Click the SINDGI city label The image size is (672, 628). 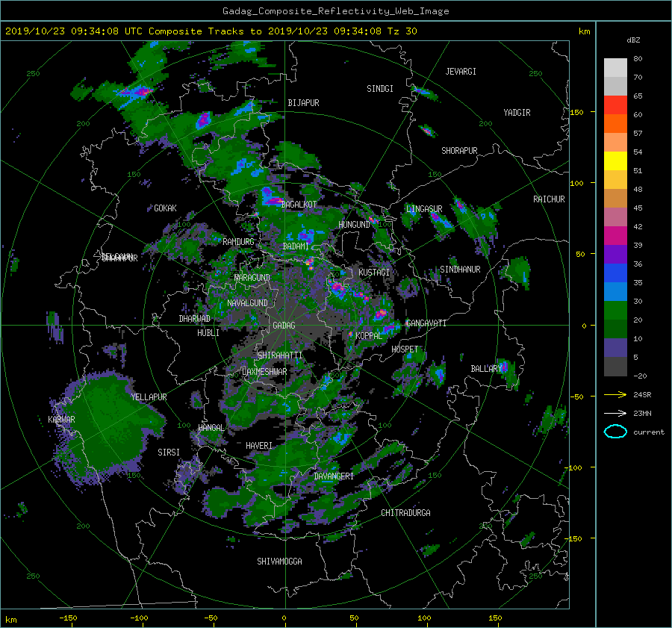(x=380, y=89)
